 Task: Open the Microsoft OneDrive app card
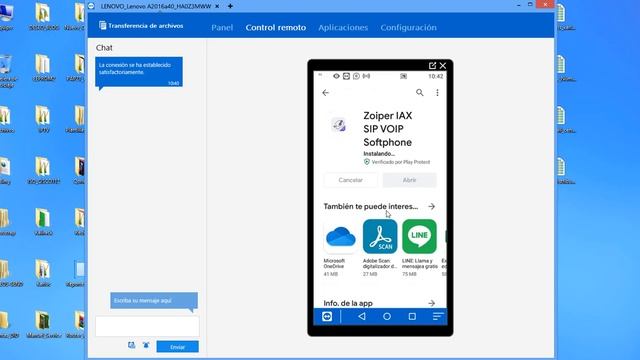tap(340, 247)
